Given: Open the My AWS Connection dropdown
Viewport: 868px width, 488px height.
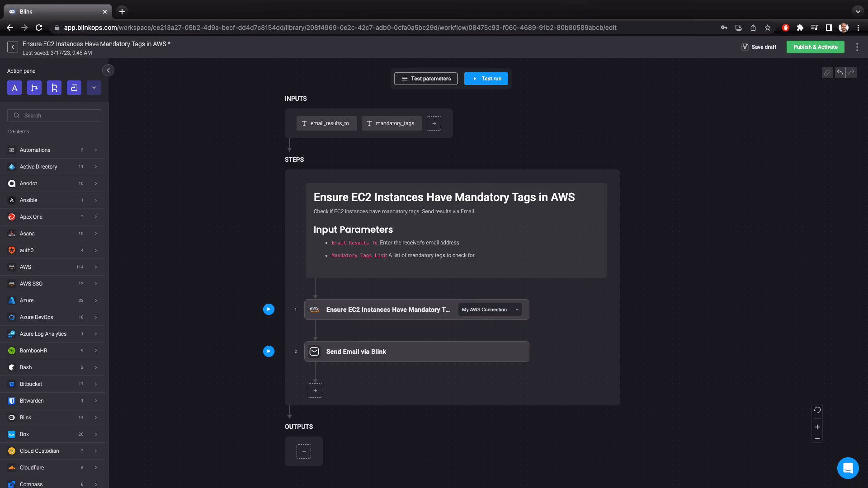Looking at the screenshot, I should [x=490, y=310].
